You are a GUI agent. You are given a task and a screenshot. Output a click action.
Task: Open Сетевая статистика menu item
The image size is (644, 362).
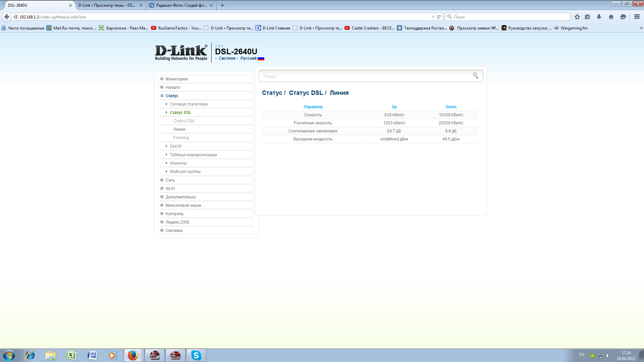coord(189,104)
